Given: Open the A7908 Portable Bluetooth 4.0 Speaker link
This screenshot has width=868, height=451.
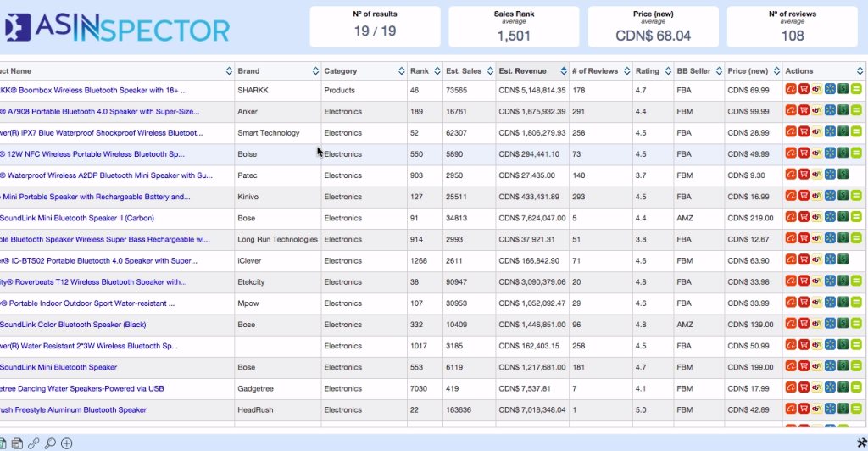Looking at the screenshot, I should (x=100, y=111).
